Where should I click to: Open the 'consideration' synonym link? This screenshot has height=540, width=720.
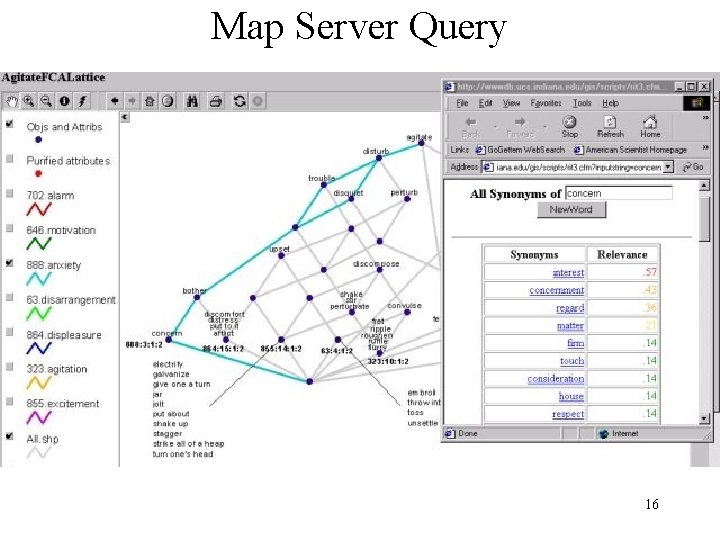556,379
